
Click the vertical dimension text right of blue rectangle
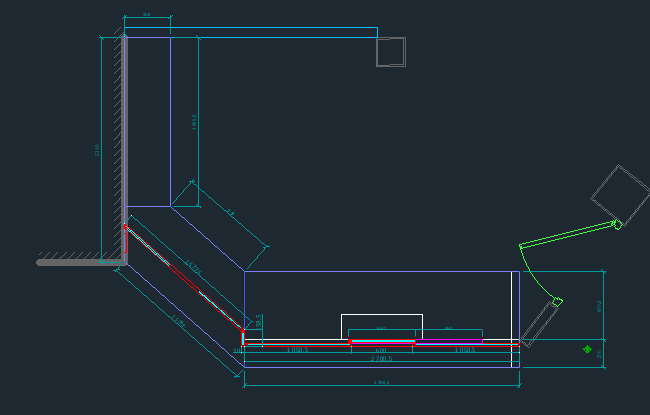click(x=194, y=120)
